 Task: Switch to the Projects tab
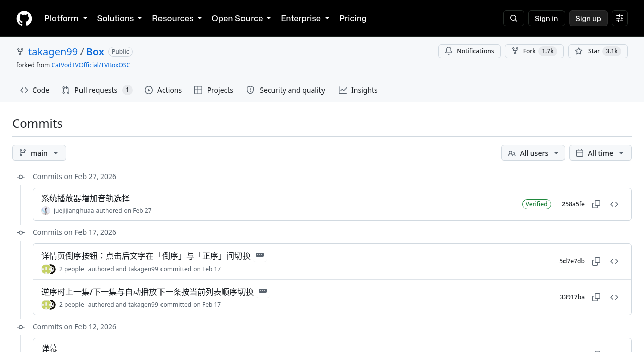point(214,90)
